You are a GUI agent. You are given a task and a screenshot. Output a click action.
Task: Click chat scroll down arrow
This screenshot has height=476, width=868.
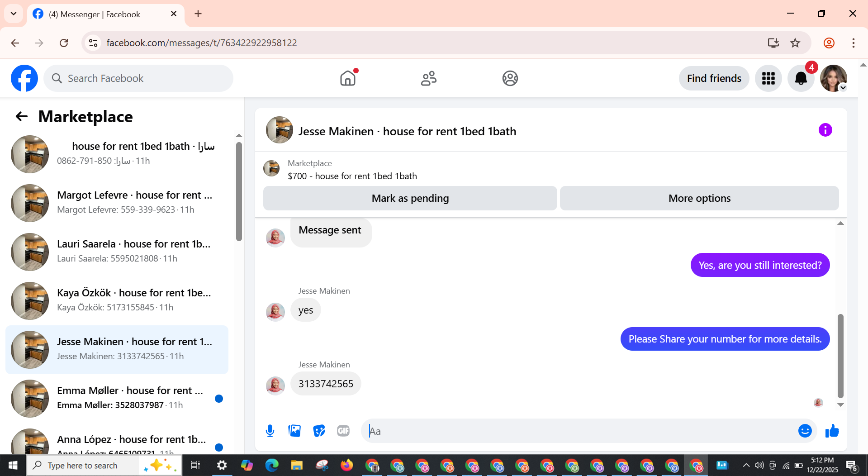tap(840, 405)
